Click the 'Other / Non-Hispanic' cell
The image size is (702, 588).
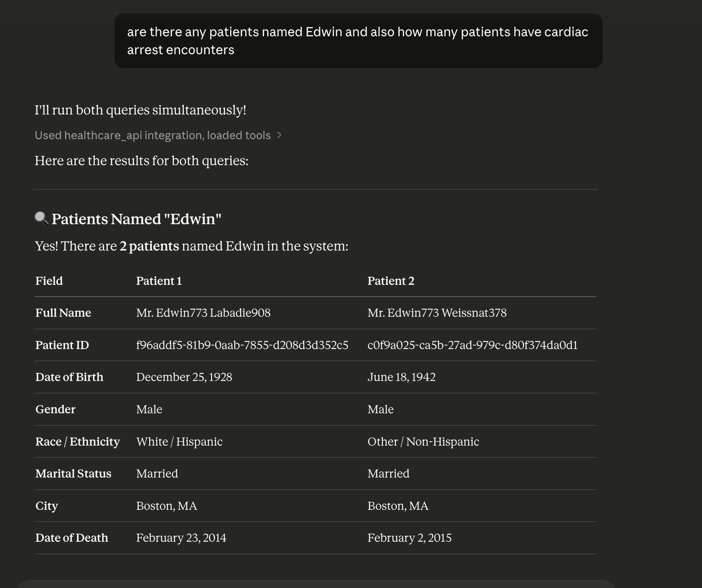[x=423, y=442]
